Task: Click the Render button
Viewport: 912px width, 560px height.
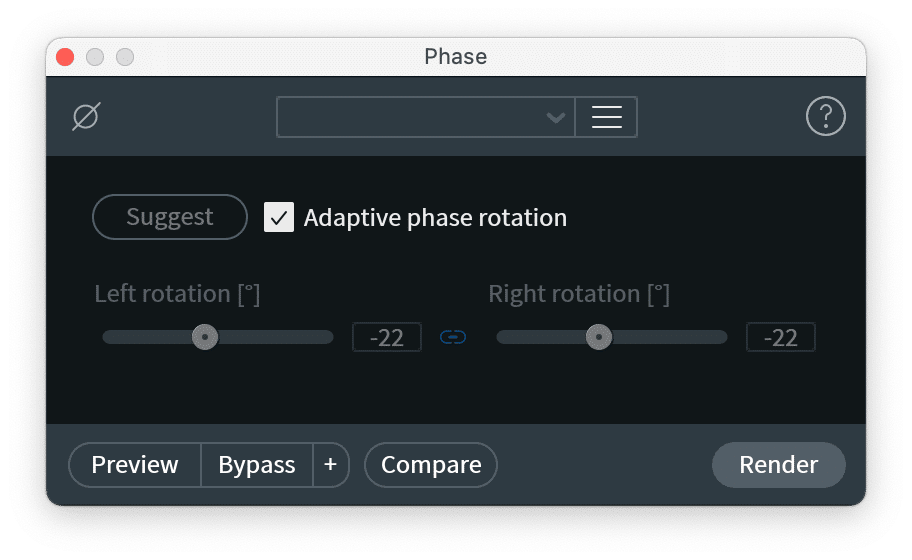Action: 778,465
